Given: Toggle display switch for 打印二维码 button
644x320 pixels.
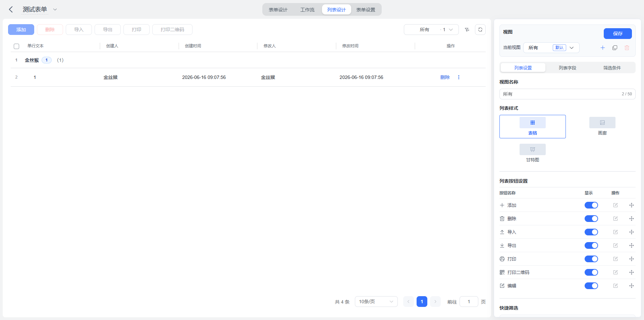Looking at the screenshot, I should [x=591, y=272].
